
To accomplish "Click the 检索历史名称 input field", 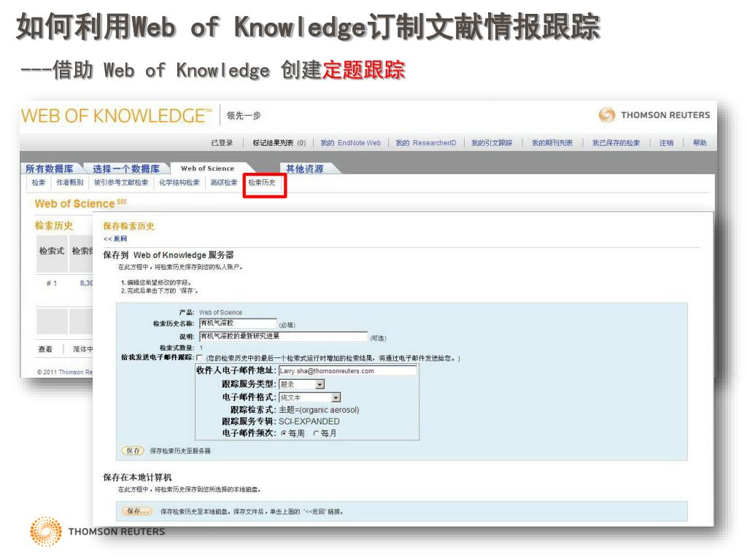I will click(238, 324).
